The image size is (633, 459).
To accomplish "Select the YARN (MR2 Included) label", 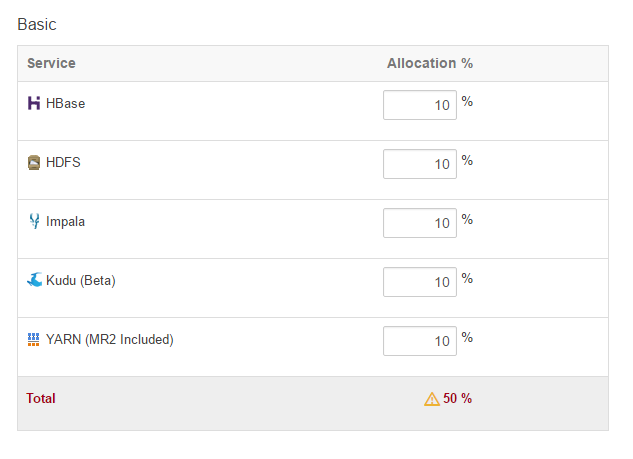I will 110,339.
